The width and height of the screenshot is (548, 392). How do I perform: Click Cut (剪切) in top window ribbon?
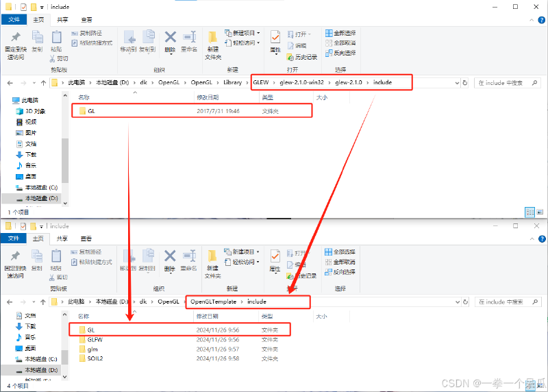59,58
